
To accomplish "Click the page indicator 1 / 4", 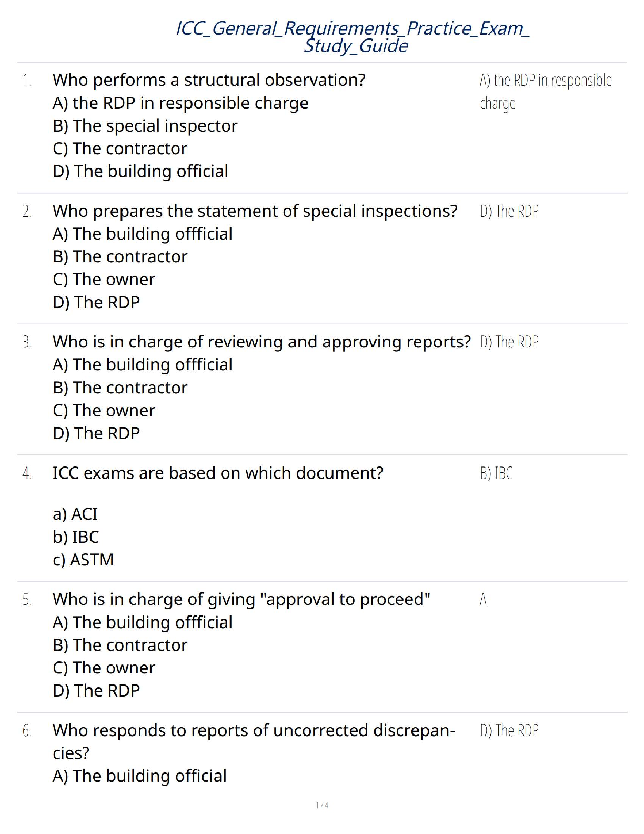I will 322,805.
